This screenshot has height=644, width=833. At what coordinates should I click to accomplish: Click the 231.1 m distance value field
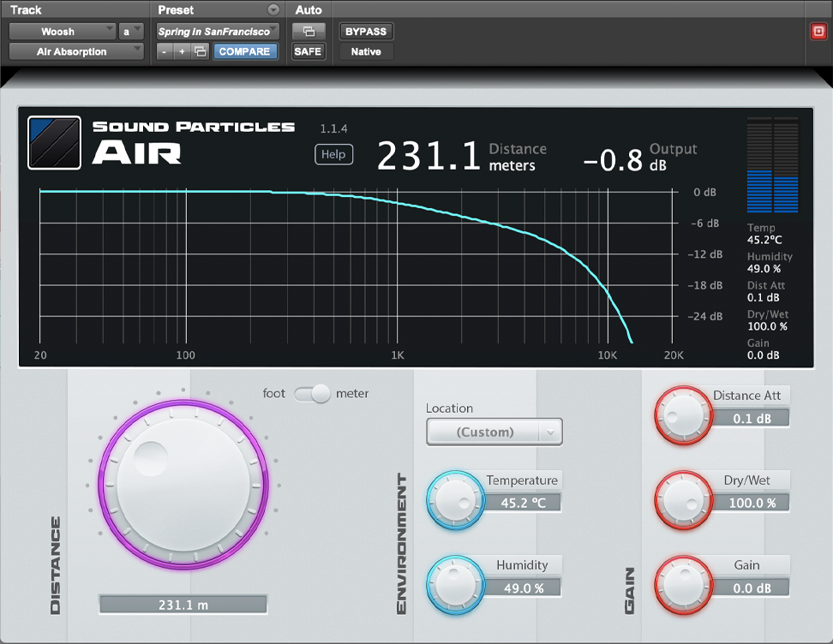pyautogui.click(x=183, y=605)
